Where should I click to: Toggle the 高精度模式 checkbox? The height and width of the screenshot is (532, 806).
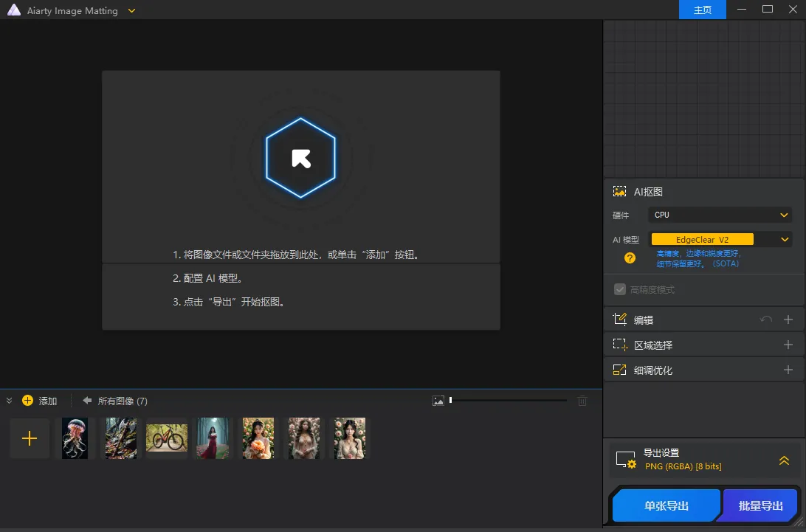click(x=620, y=289)
